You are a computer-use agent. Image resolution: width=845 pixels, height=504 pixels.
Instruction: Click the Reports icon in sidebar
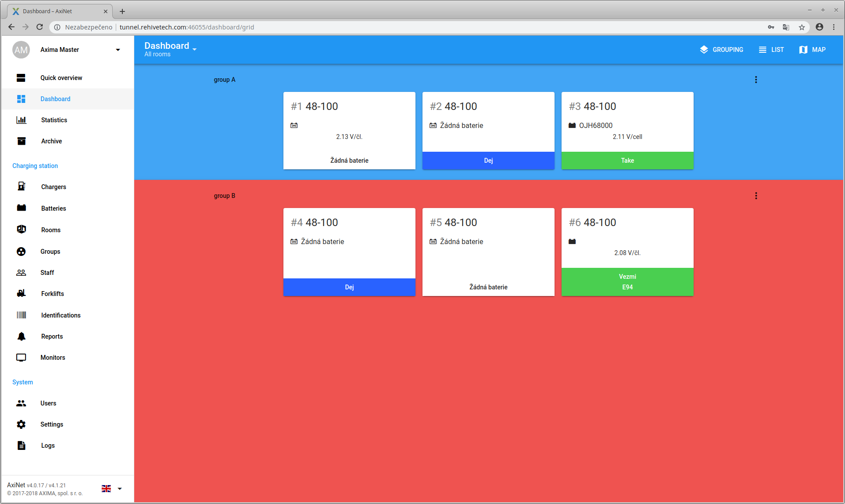21,336
